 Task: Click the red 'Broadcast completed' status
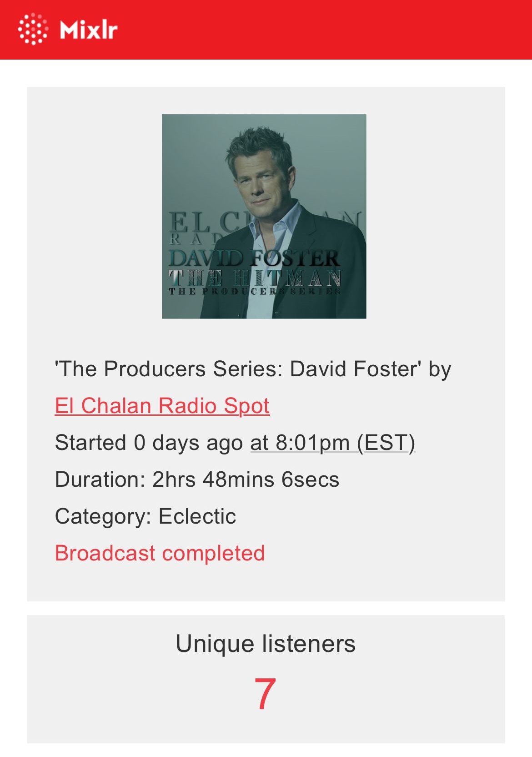pos(160,553)
